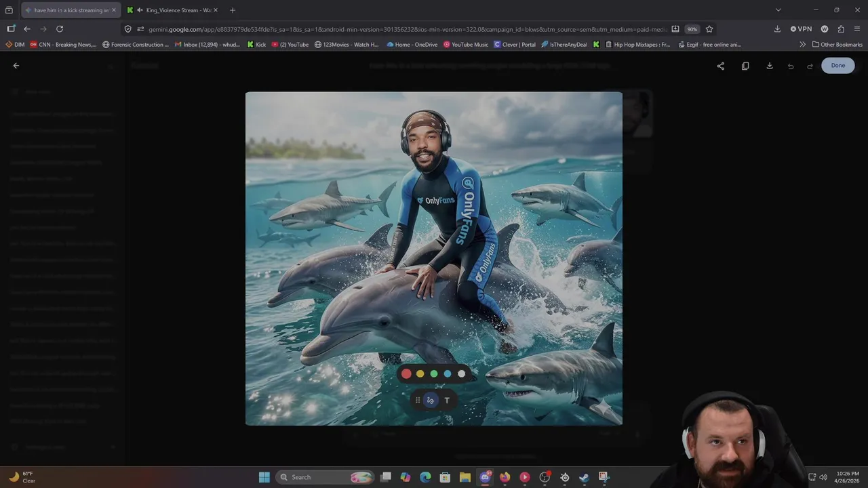Download the edited image
This screenshot has width=868, height=488.
pos(770,66)
